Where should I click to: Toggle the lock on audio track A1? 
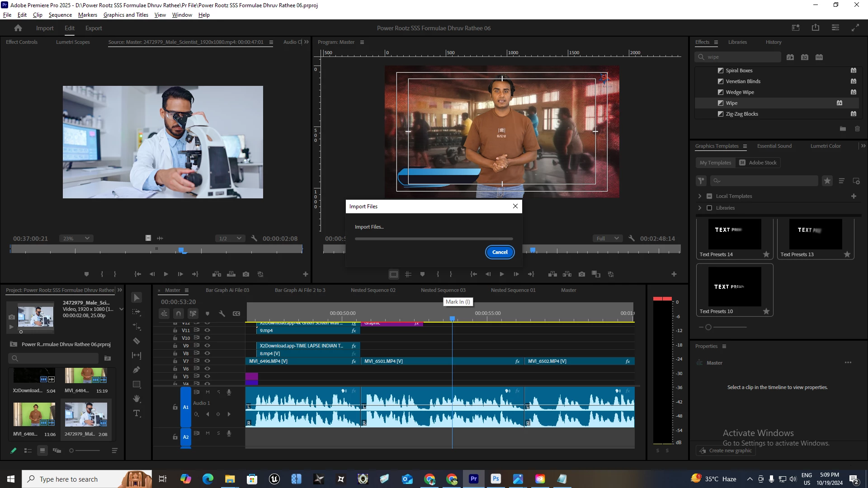point(175,407)
